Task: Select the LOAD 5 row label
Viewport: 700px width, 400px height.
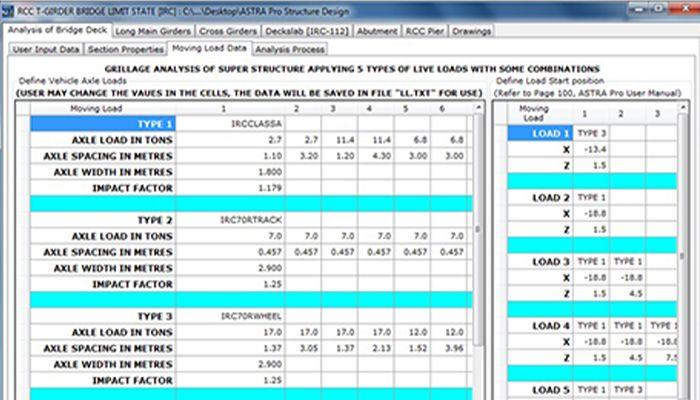Action: click(540, 390)
